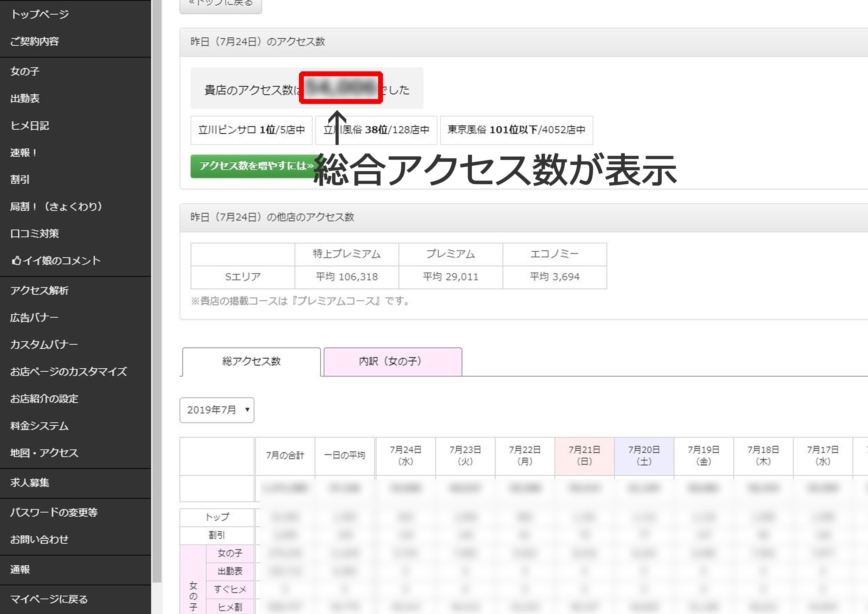Switch to the 総アクセス数 tab

point(251,361)
